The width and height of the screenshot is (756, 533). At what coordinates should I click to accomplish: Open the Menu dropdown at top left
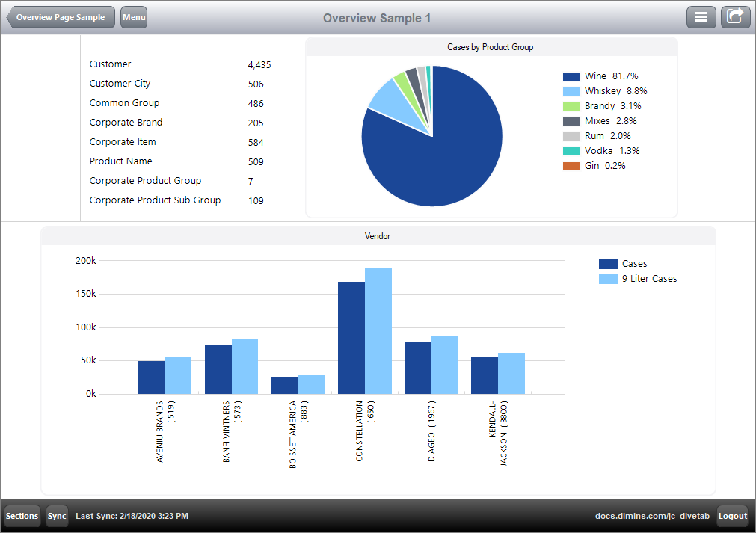pyautogui.click(x=133, y=16)
